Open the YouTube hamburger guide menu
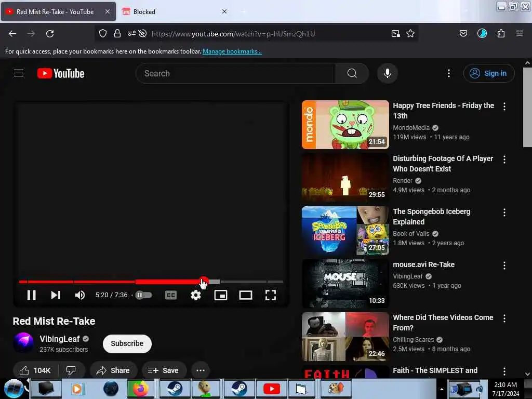This screenshot has height=399, width=532. point(19,73)
